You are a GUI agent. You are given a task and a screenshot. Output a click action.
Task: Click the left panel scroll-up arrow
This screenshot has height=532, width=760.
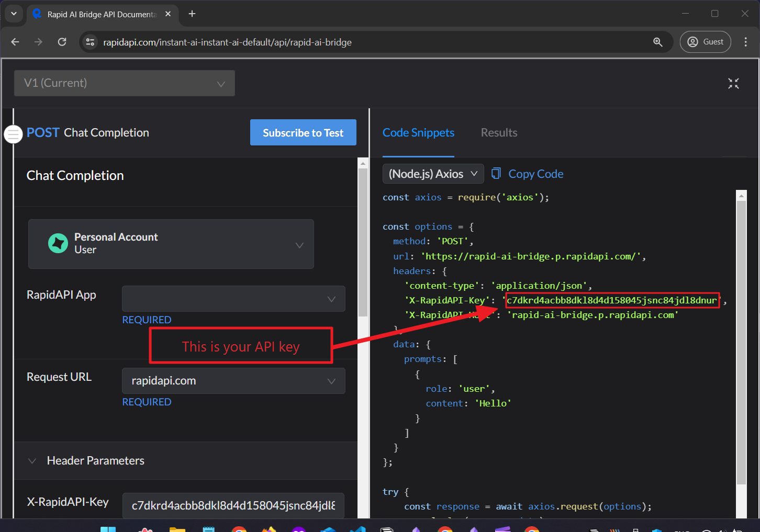[363, 164]
